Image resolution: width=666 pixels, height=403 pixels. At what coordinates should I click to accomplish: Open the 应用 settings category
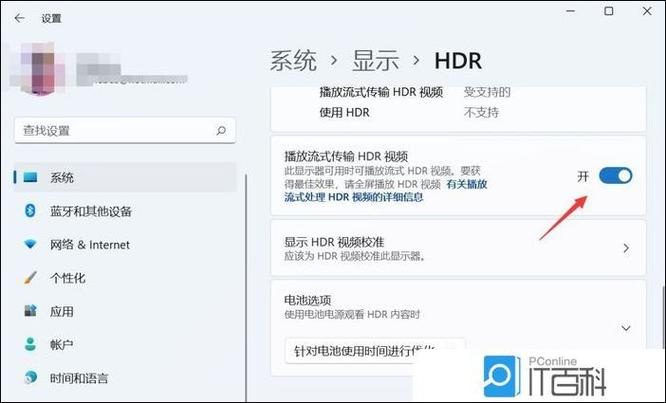click(125, 311)
